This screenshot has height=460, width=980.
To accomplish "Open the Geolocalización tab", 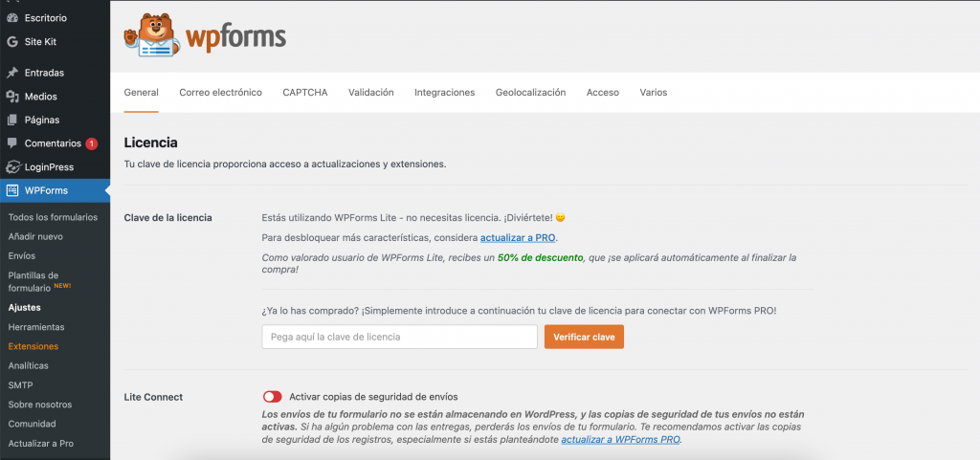I will [530, 93].
